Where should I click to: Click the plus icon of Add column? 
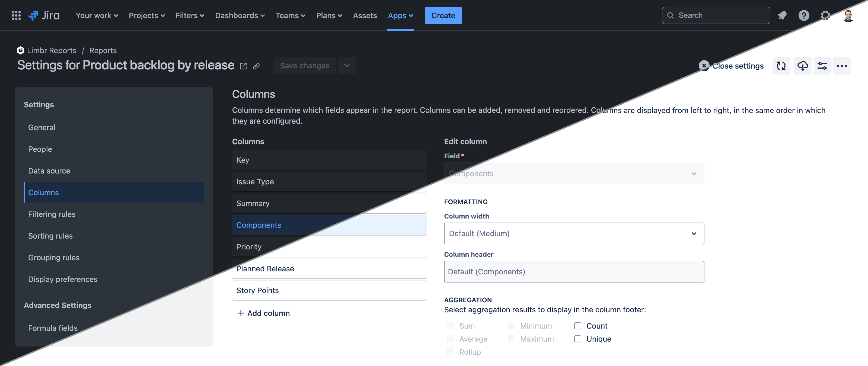click(x=241, y=313)
